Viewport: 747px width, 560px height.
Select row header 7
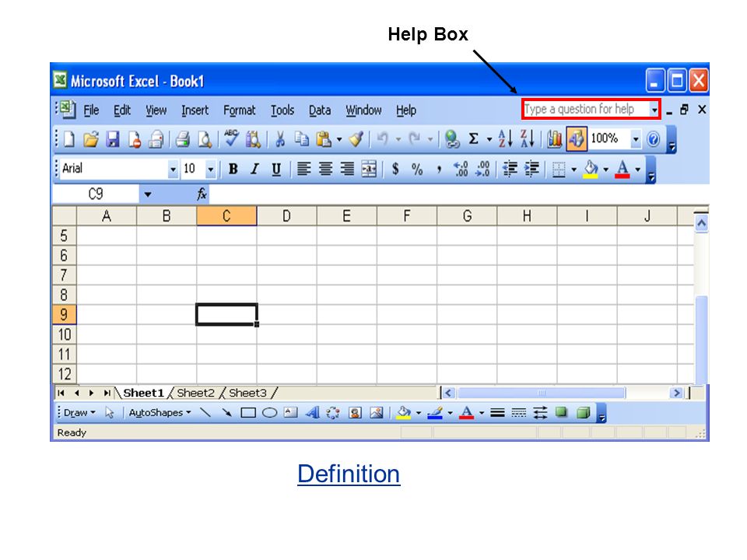(x=64, y=275)
